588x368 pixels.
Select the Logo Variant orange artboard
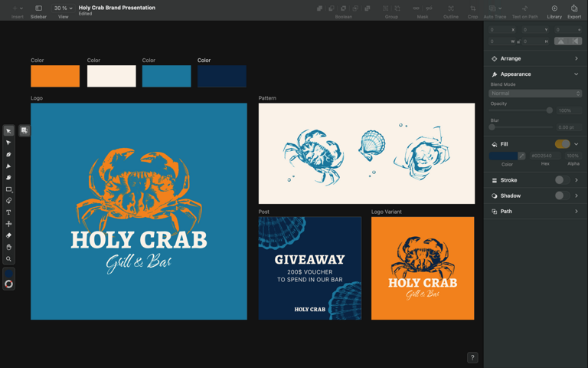(x=423, y=268)
